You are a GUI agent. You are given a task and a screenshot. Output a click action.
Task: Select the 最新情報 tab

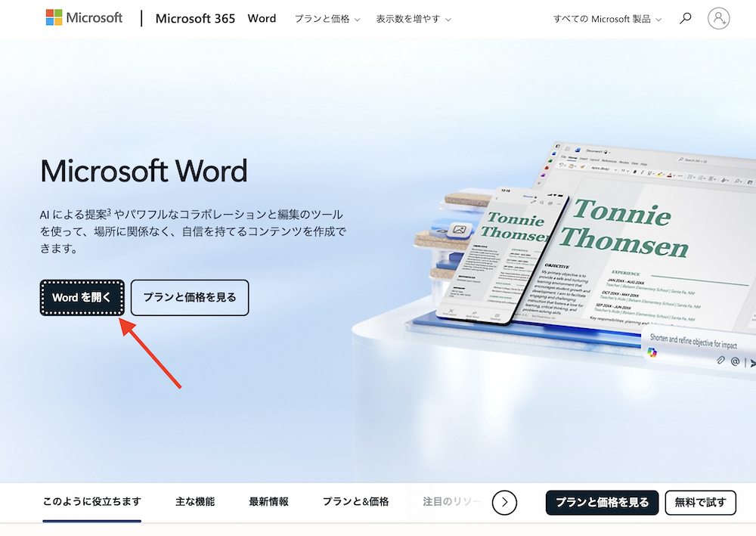(268, 502)
